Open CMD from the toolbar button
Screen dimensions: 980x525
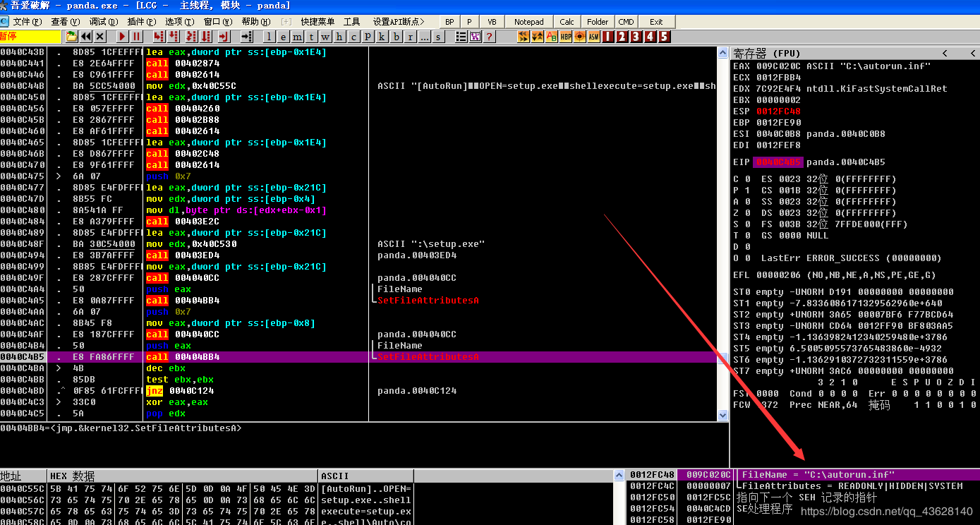pyautogui.click(x=626, y=22)
